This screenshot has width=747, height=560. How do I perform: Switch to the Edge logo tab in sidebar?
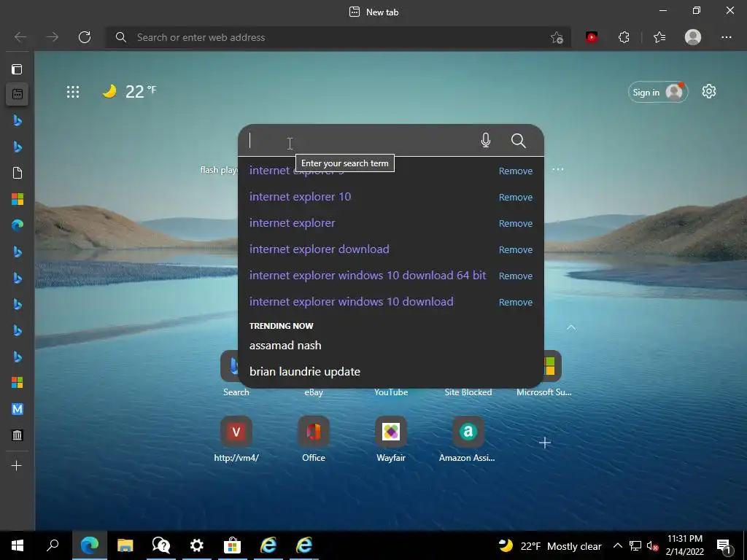(18, 225)
